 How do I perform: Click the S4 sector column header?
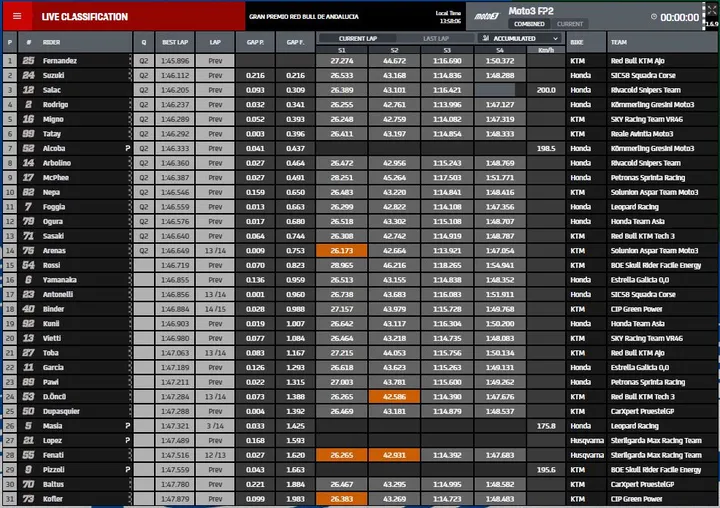(x=500, y=50)
